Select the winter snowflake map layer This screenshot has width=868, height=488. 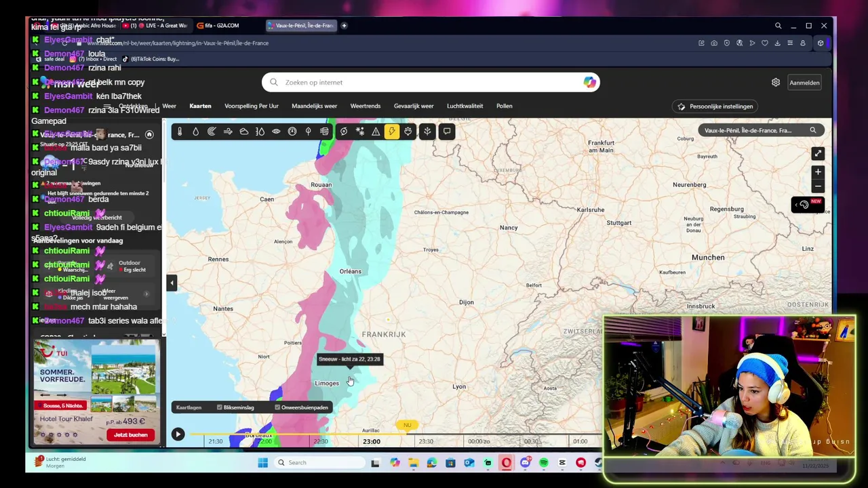(360, 131)
